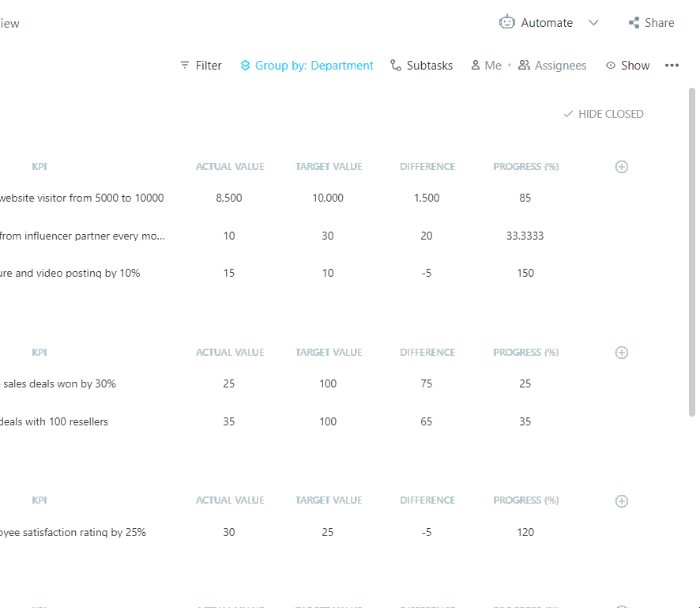Open the more options ellipsis menu
The width and height of the screenshot is (700, 608).
pos(672,66)
